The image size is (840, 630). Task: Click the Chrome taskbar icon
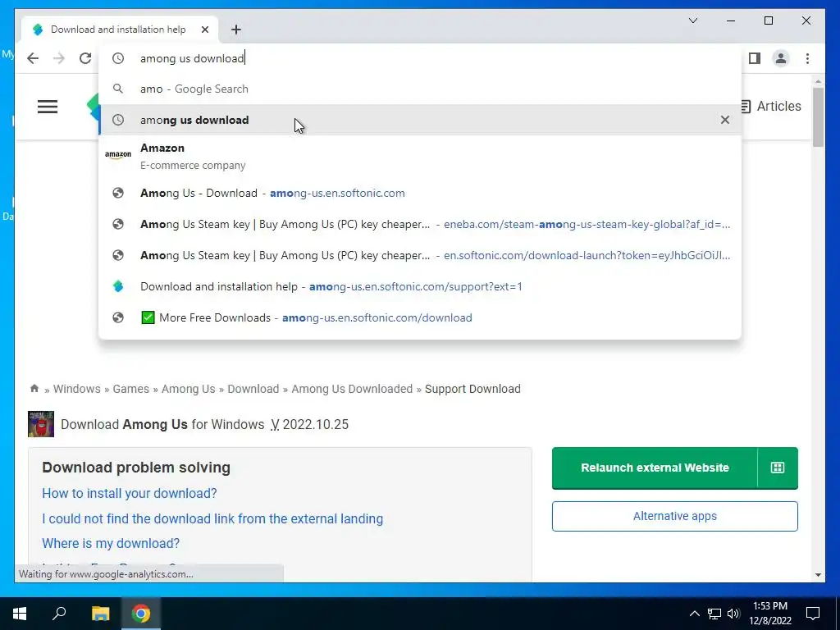[x=141, y=614]
